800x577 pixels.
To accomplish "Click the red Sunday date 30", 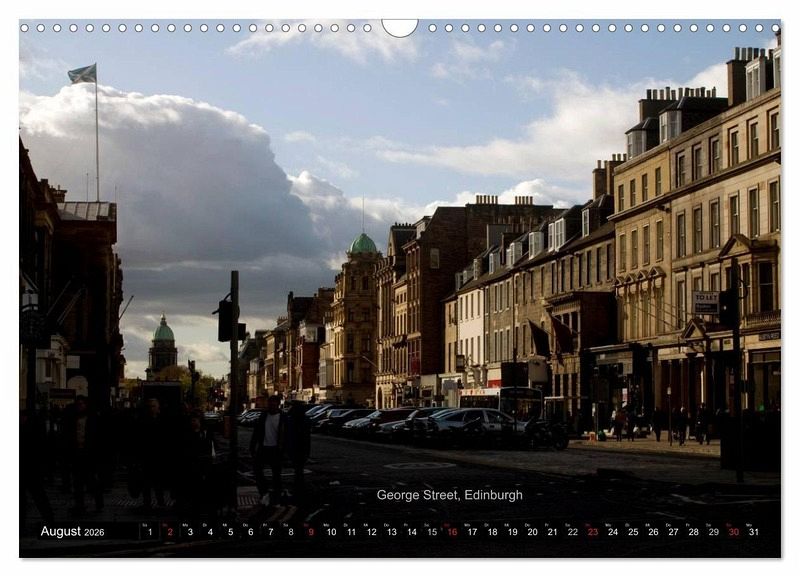I will point(734,532).
